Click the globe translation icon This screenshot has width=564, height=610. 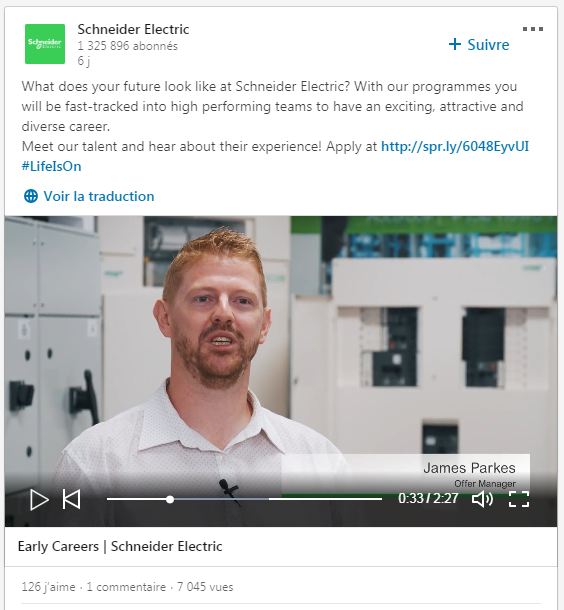click(x=31, y=196)
